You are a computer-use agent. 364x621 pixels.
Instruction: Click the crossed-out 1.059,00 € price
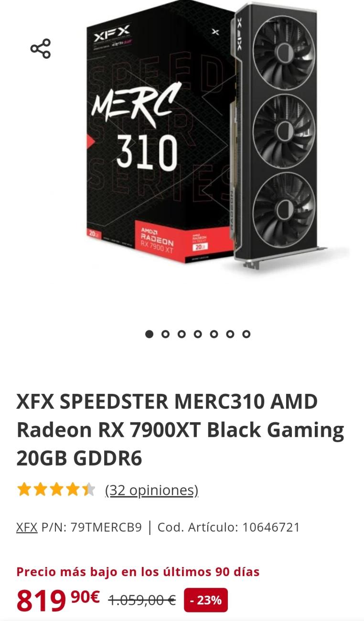[142, 600]
